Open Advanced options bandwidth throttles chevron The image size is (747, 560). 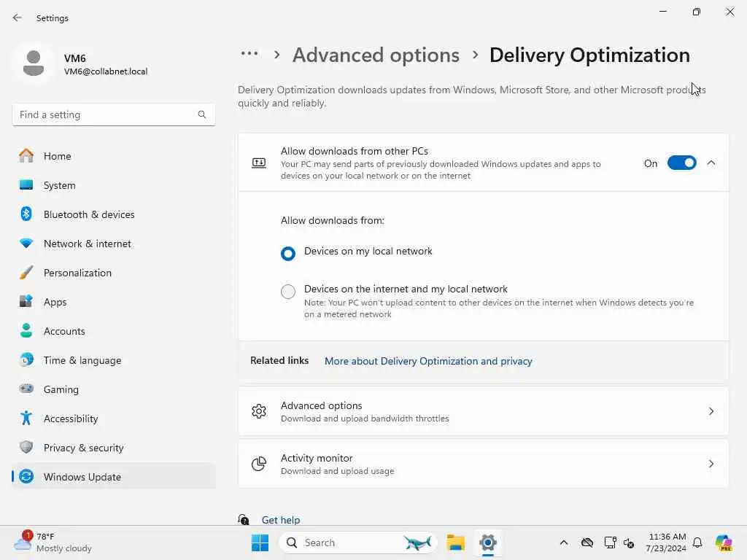pos(711,411)
